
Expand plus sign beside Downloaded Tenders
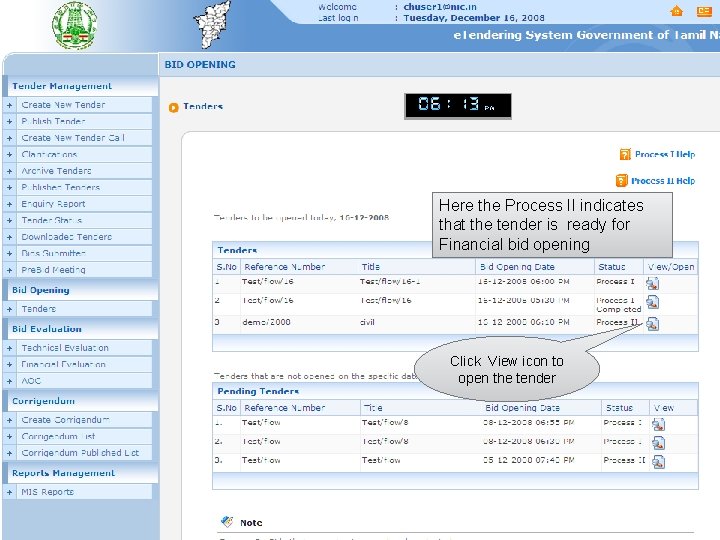coord(10,237)
